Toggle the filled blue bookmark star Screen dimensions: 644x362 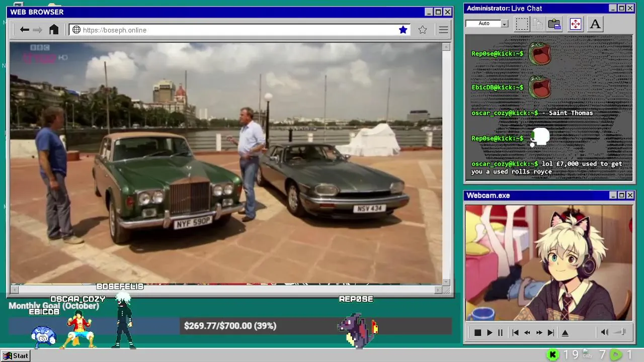(x=403, y=30)
